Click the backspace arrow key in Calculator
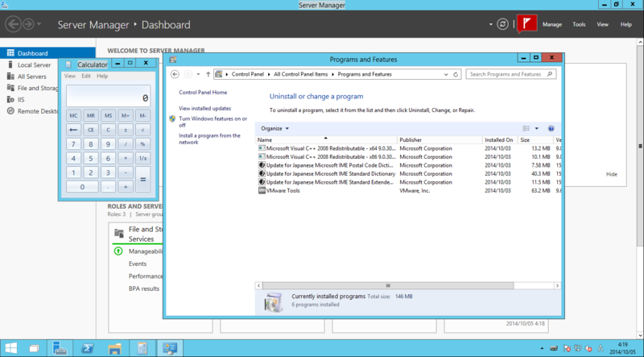644x357 pixels. pos(73,130)
